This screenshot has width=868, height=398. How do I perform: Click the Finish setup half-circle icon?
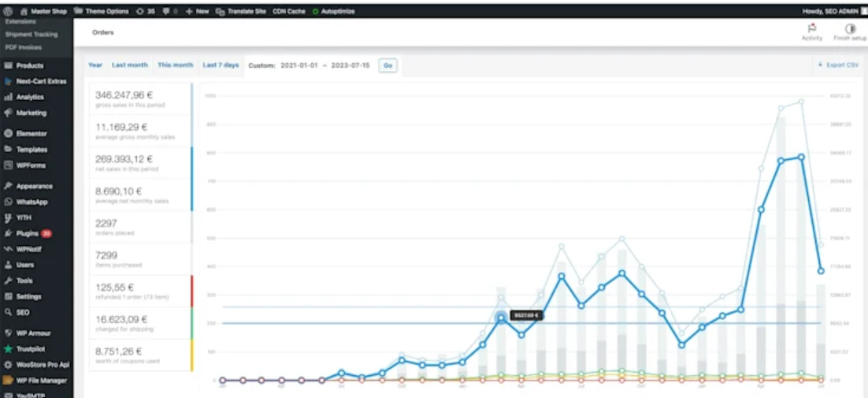point(850,28)
